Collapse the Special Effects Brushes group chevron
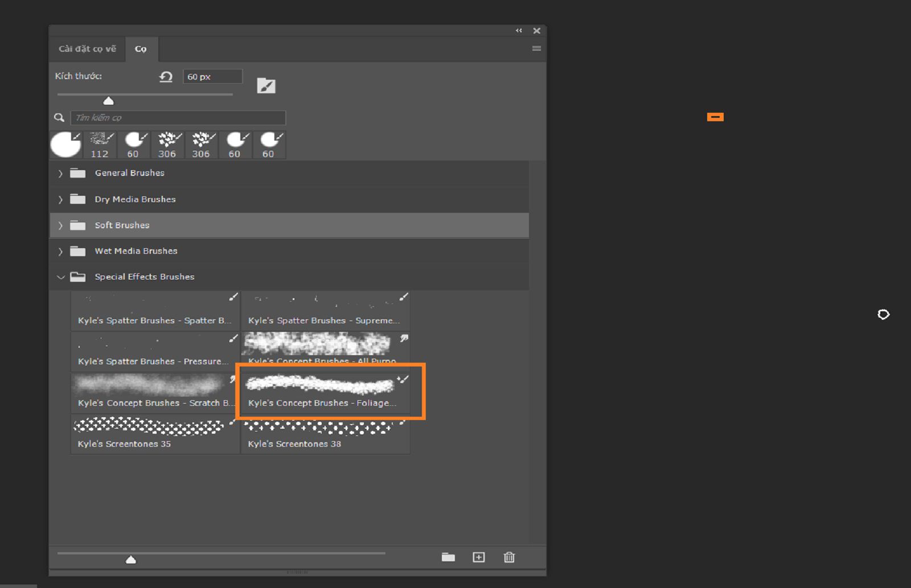911x588 pixels. click(60, 277)
